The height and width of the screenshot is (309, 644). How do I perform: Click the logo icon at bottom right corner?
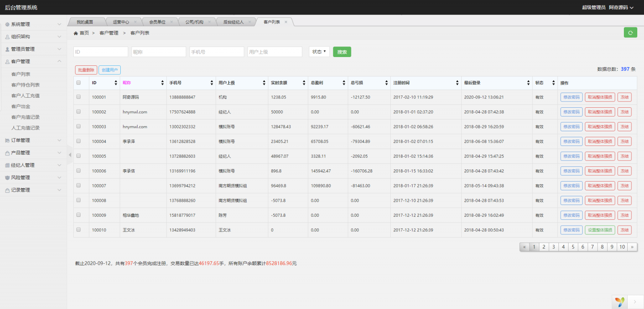tap(620, 301)
